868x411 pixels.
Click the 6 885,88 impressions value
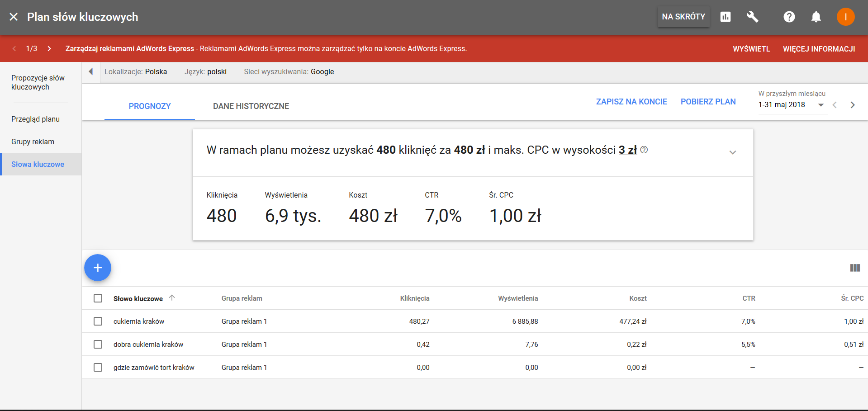(x=525, y=321)
